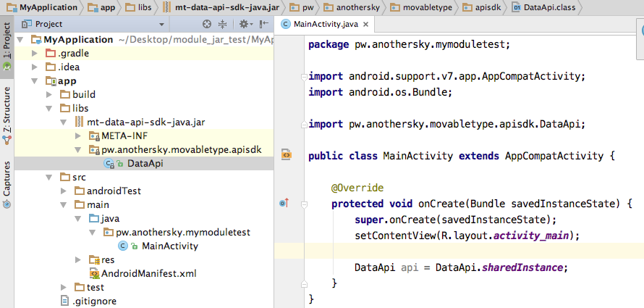Expand the META-INF folder
644x308 pixels.
tap(77, 136)
